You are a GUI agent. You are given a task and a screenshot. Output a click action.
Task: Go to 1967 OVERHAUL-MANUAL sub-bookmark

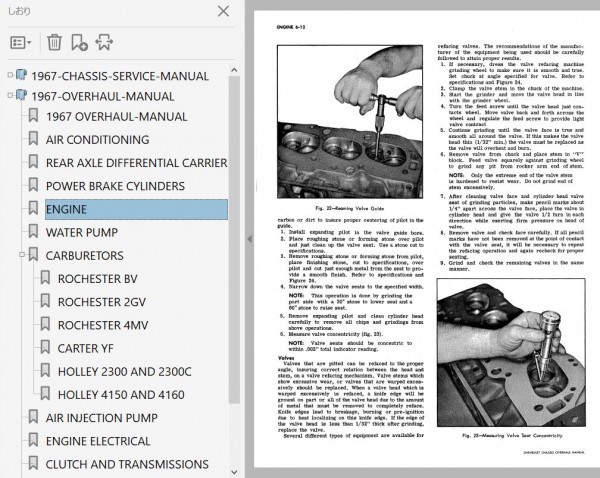pyautogui.click(x=116, y=117)
